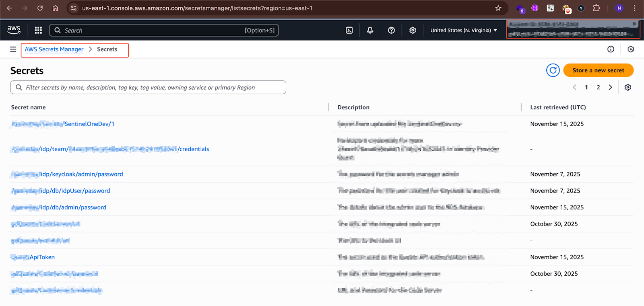Toggle the side navigation hamburger menu
The height and width of the screenshot is (306, 644).
(13, 49)
